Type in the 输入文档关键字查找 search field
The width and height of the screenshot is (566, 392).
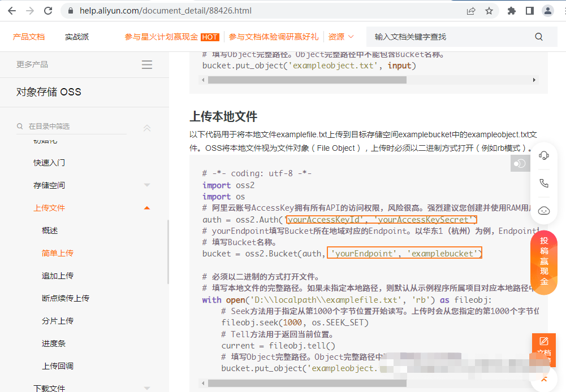click(x=451, y=37)
